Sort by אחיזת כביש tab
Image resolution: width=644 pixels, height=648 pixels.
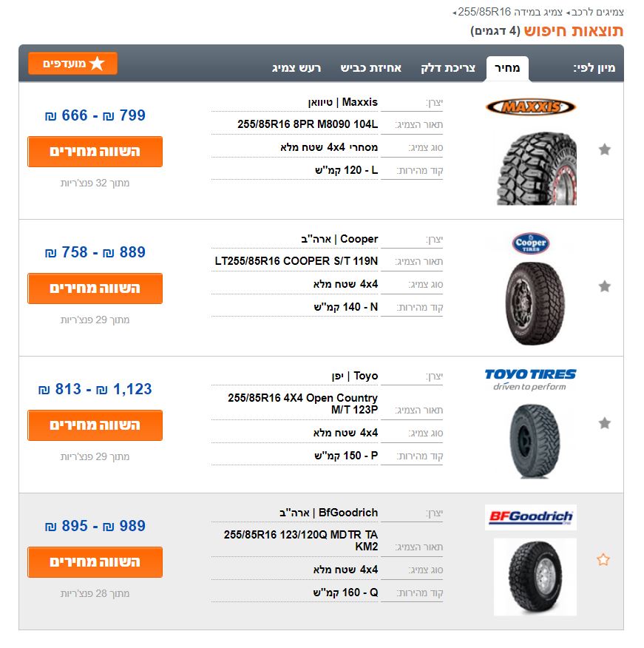(x=370, y=68)
